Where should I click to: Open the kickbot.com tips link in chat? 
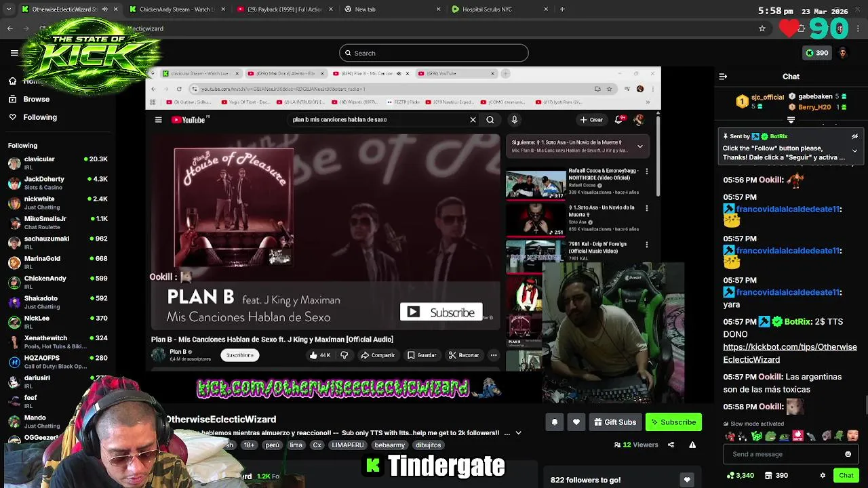pos(790,353)
